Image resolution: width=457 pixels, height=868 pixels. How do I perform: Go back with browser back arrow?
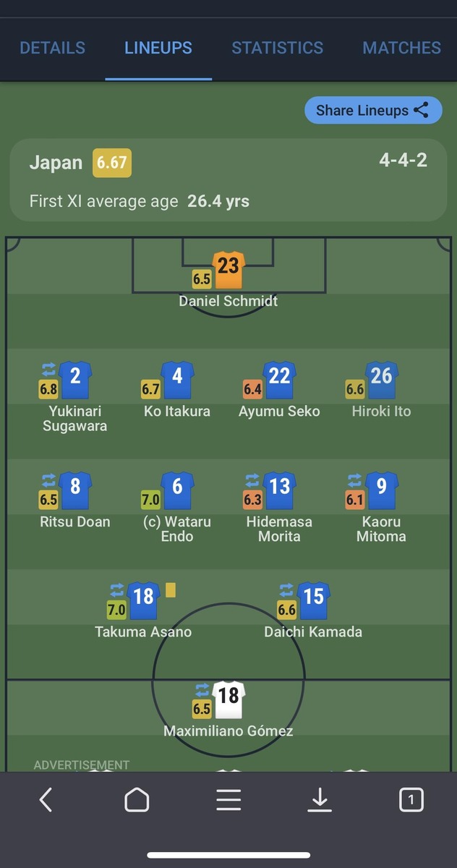[46, 799]
